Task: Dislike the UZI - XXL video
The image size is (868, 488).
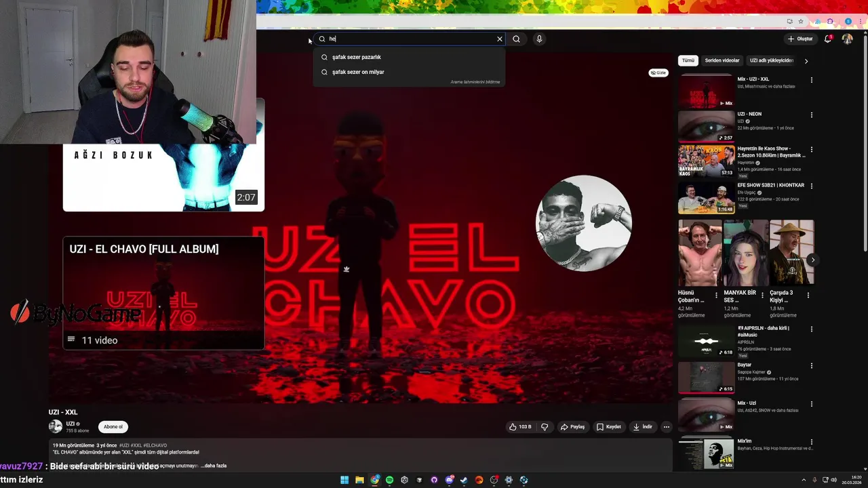Action: coord(545,427)
